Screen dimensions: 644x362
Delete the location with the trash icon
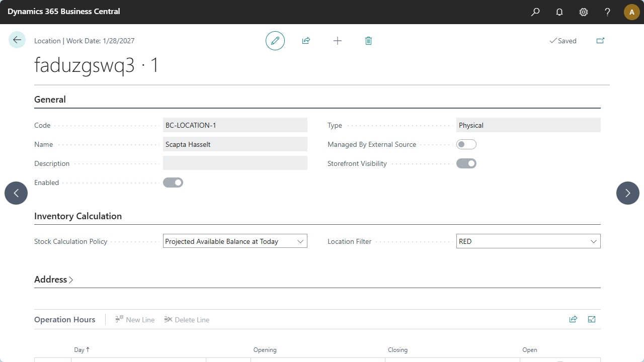[x=368, y=41]
